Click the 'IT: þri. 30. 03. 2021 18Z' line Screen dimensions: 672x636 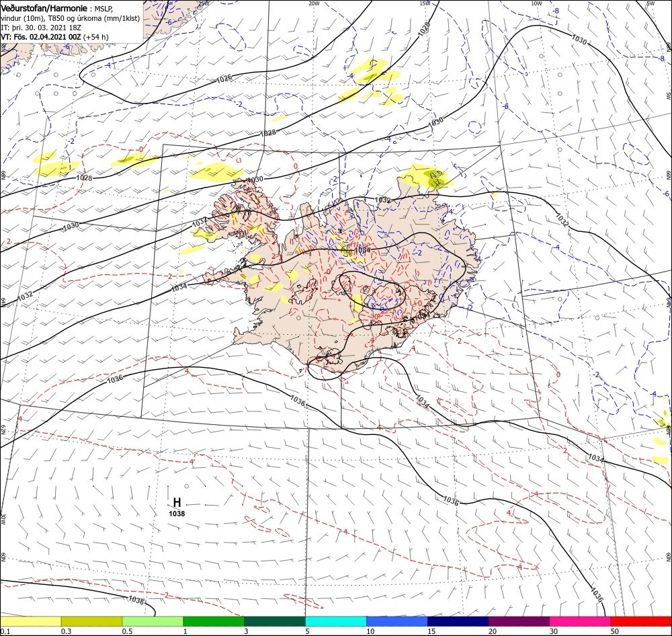pyautogui.click(x=41, y=28)
